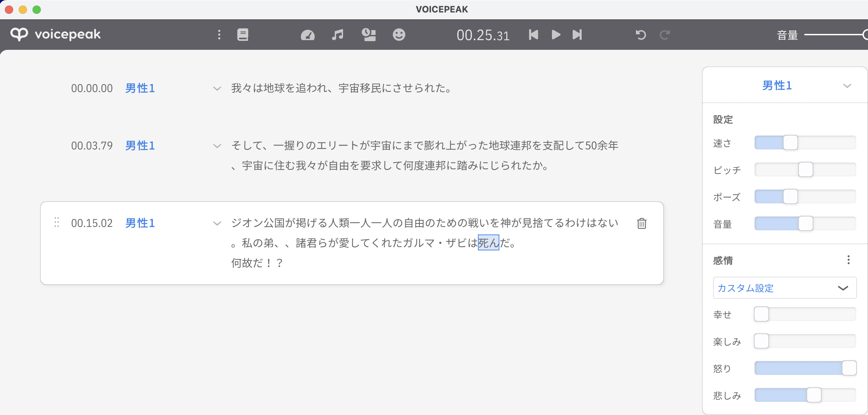Close the VOICEPEAK window with red button
The image size is (868, 415).
(x=9, y=10)
